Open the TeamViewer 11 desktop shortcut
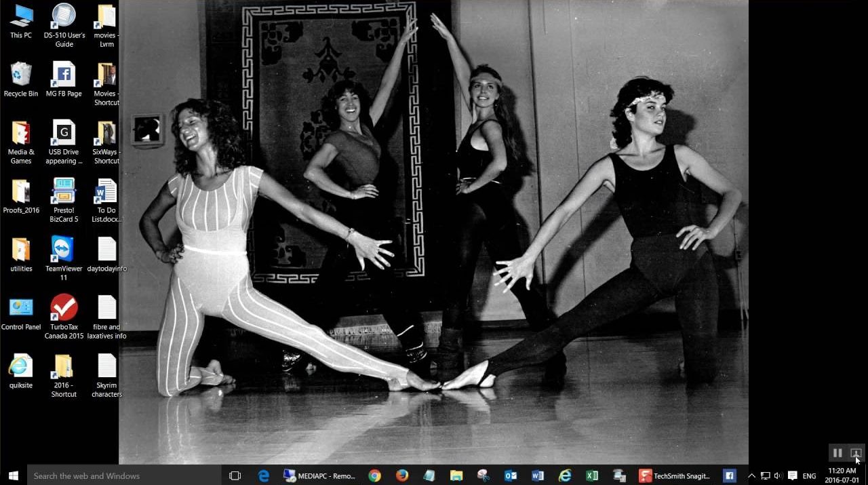The image size is (868, 485). [x=64, y=250]
